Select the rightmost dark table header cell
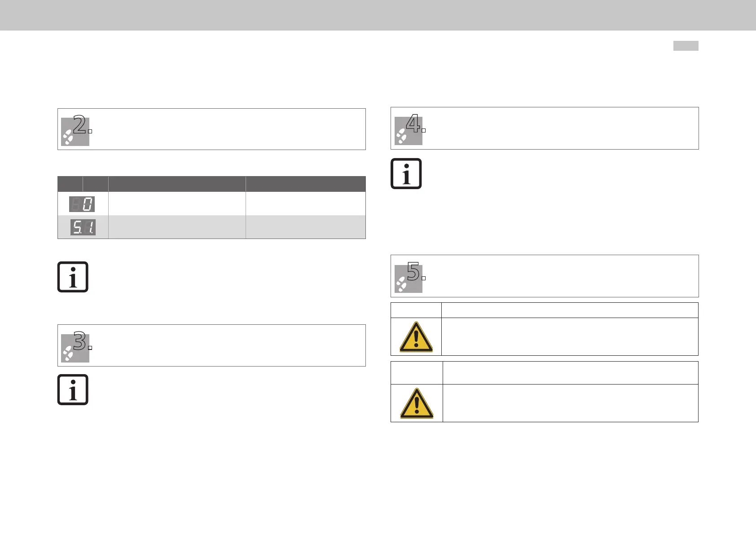 click(306, 184)
